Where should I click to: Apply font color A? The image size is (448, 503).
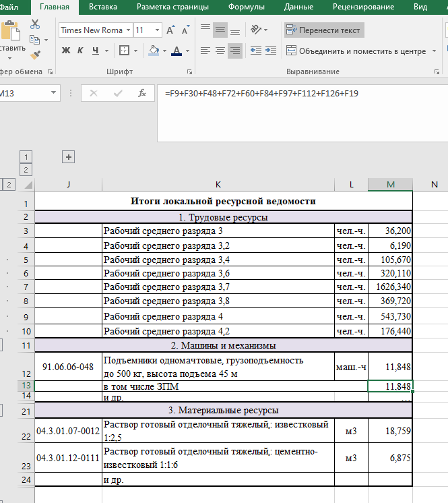(x=177, y=51)
